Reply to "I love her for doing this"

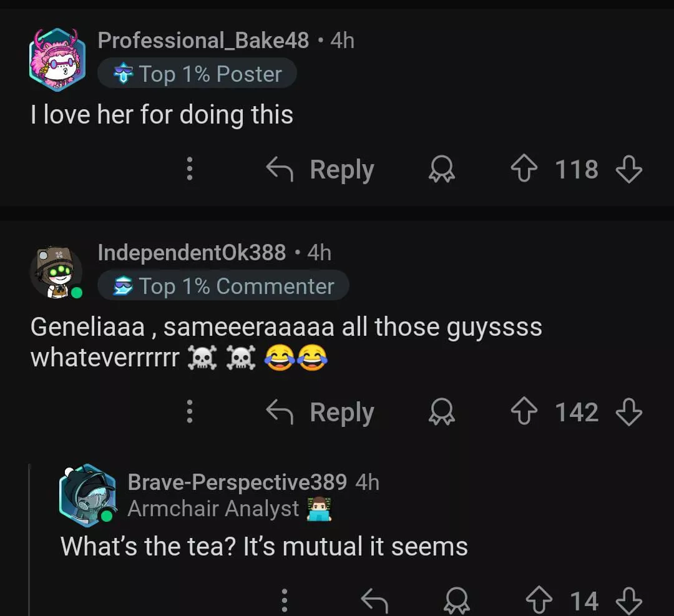320,170
